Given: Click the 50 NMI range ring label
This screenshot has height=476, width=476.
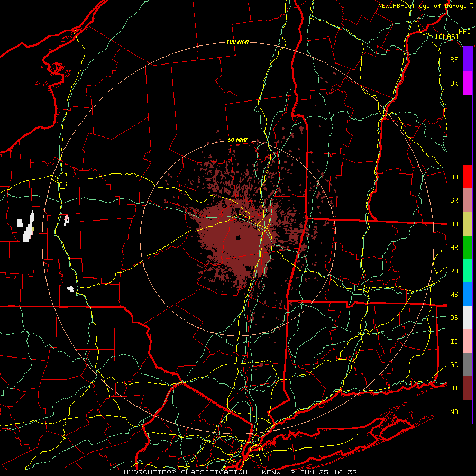Looking at the screenshot, I should [x=237, y=140].
